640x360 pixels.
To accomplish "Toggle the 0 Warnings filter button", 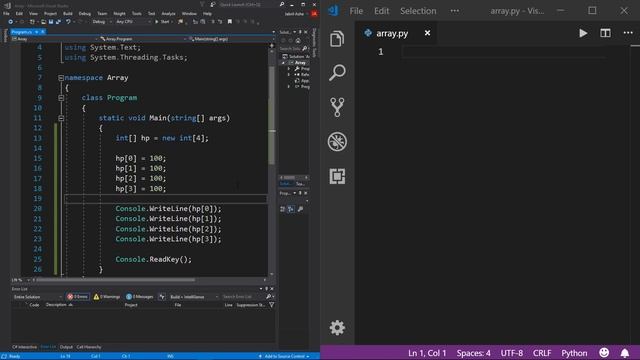I will coord(107,297).
